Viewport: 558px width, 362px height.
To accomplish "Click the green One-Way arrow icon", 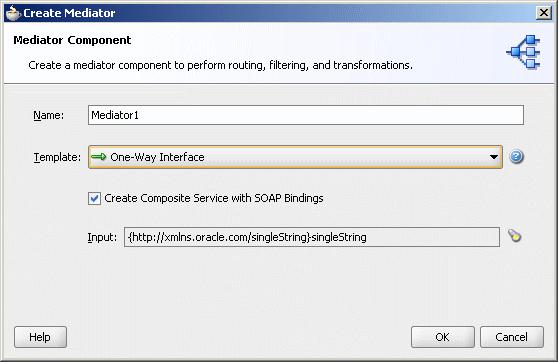I will (99, 157).
